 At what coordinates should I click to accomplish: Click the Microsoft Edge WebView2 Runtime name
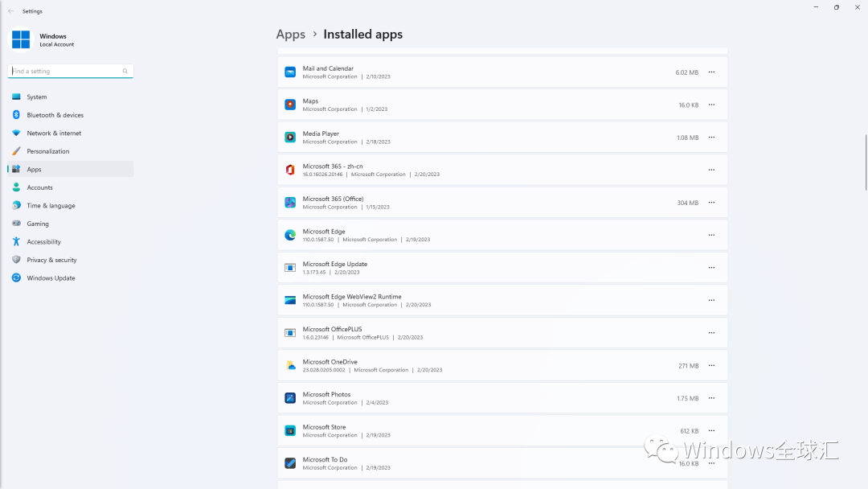(352, 297)
